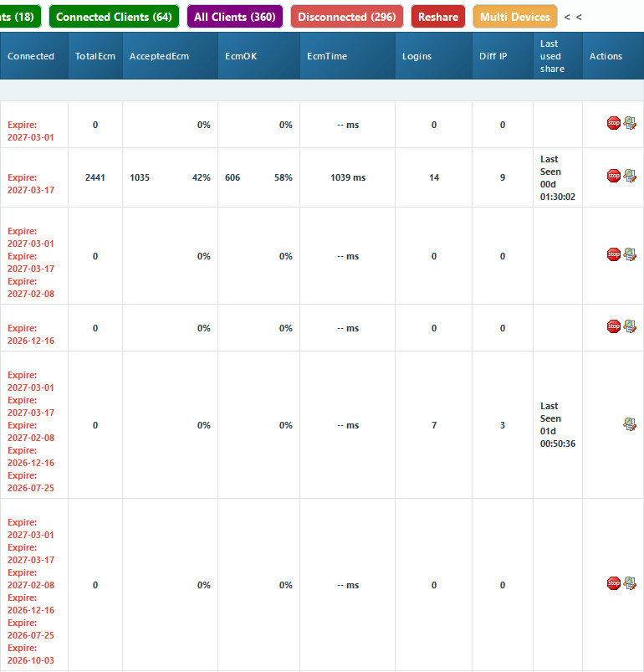Viewport: 644px width, 672px height.
Task: Select the 7 logins value
Action: click(434, 425)
